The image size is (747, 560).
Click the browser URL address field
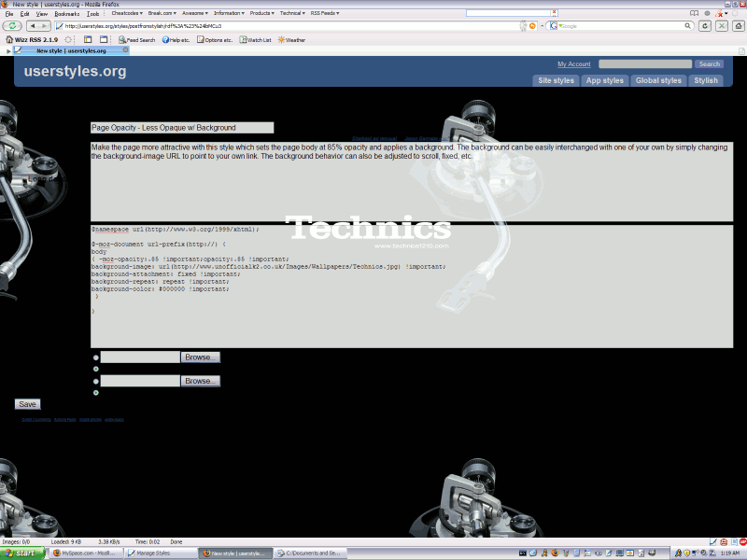click(x=290, y=26)
